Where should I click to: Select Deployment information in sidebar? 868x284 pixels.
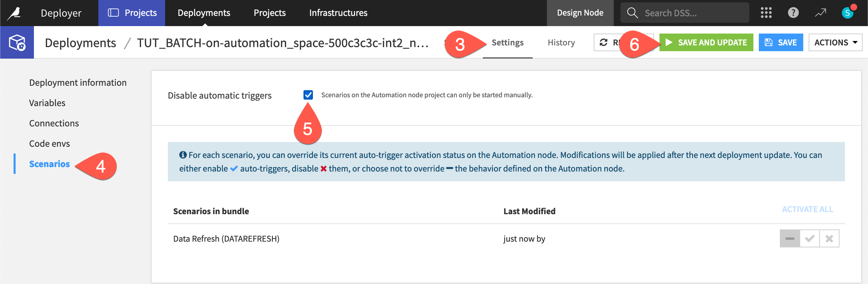(x=78, y=83)
